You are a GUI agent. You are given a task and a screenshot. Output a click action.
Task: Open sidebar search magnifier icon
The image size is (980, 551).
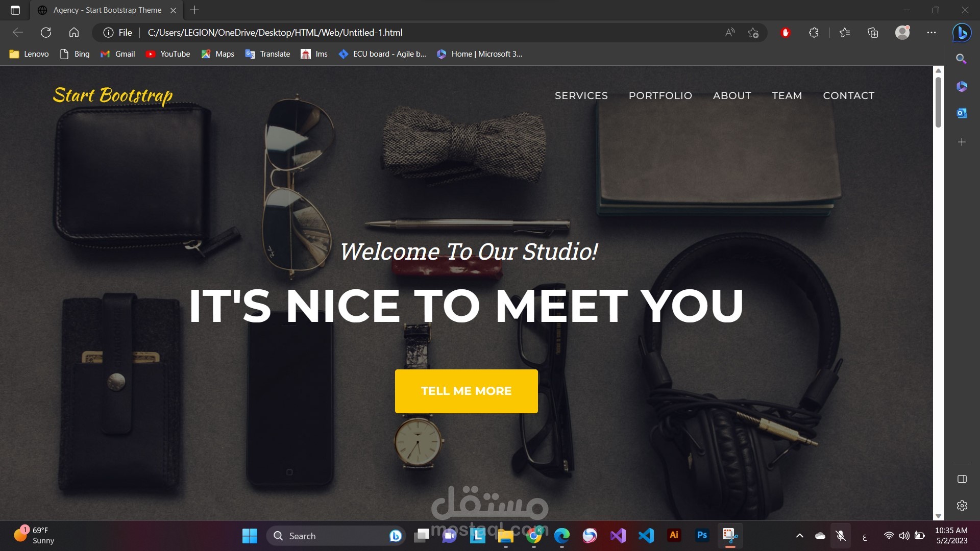pyautogui.click(x=962, y=59)
